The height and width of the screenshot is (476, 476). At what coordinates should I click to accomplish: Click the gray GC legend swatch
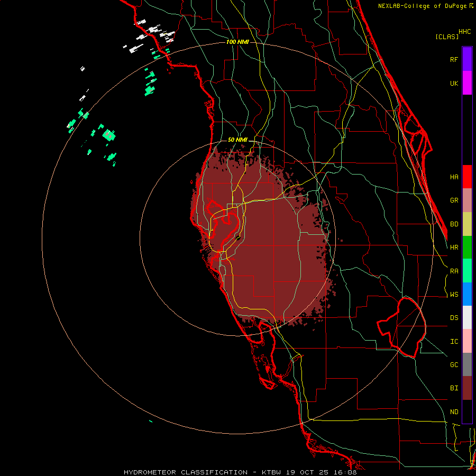coord(467,364)
